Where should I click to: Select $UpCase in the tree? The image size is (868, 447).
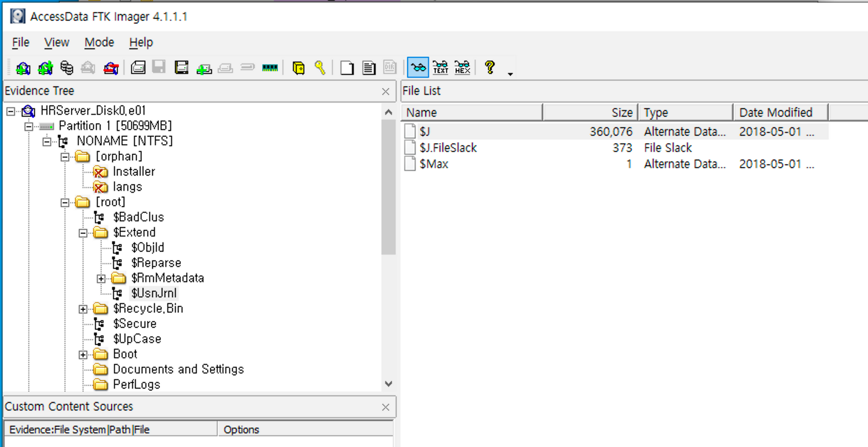(137, 339)
